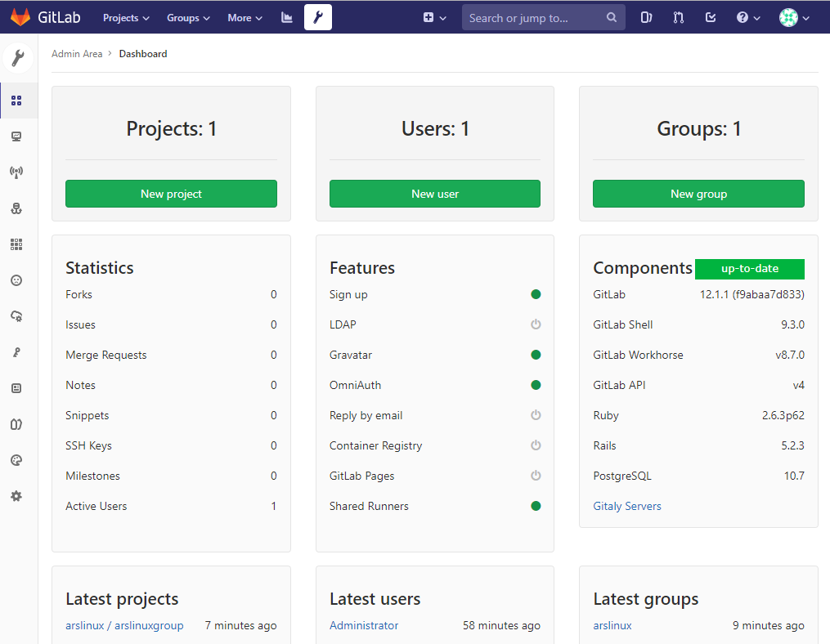Open the Applications grid icon in sidebar

pyautogui.click(x=16, y=244)
